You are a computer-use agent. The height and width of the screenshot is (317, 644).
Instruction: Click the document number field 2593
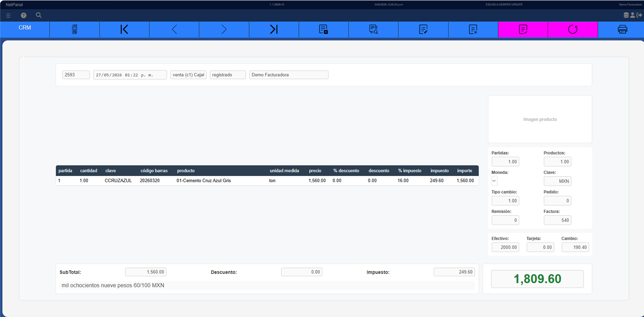(x=76, y=75)
